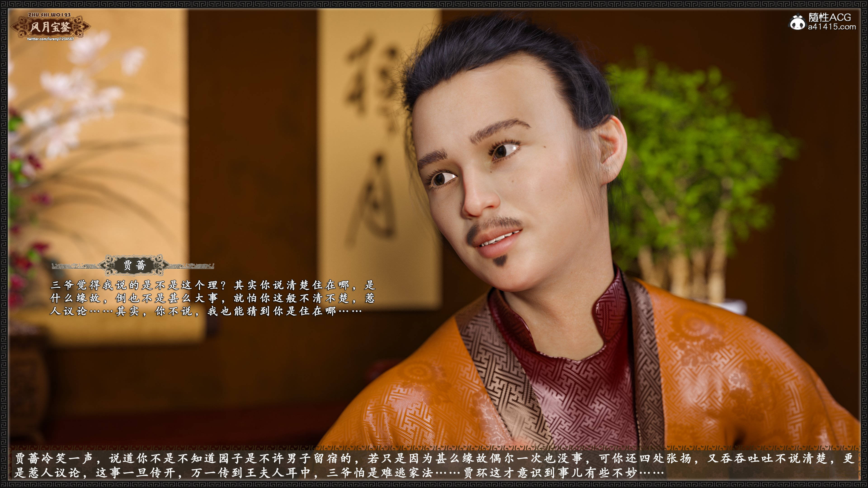The image size is (868, 488).
Task: Click the panda mascot icon
Action: (x=797, y=22)
